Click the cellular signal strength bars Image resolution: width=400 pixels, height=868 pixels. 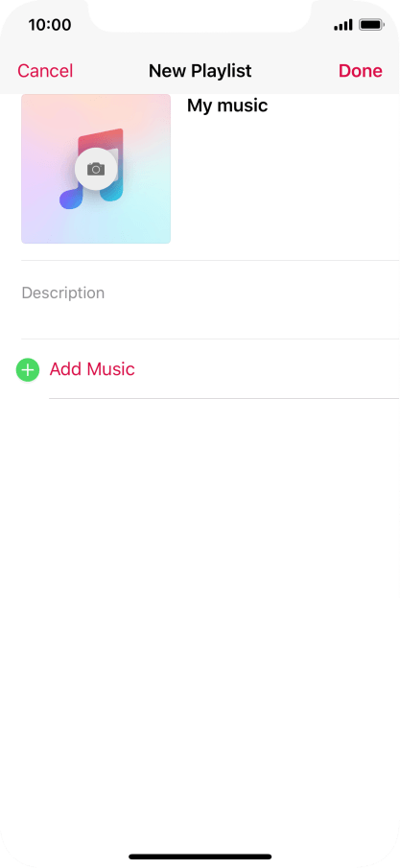coord(343,25)
